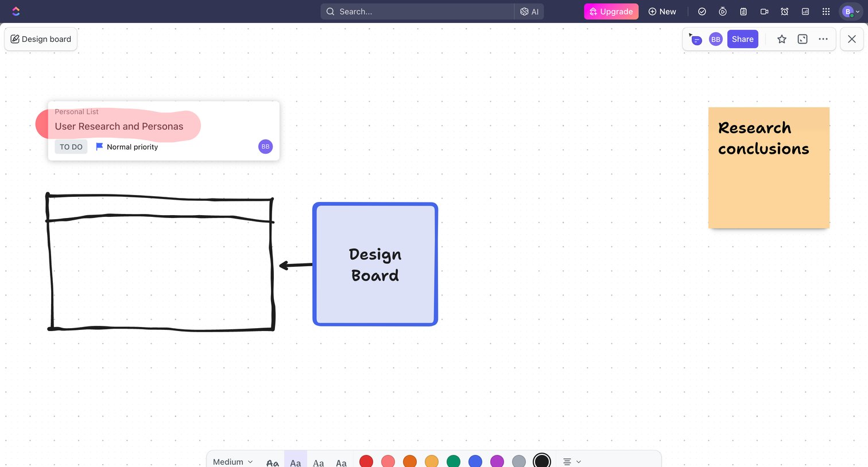Viewport: 868px width, 467px height.
Task: Click the New button
Action: [662, 11]
